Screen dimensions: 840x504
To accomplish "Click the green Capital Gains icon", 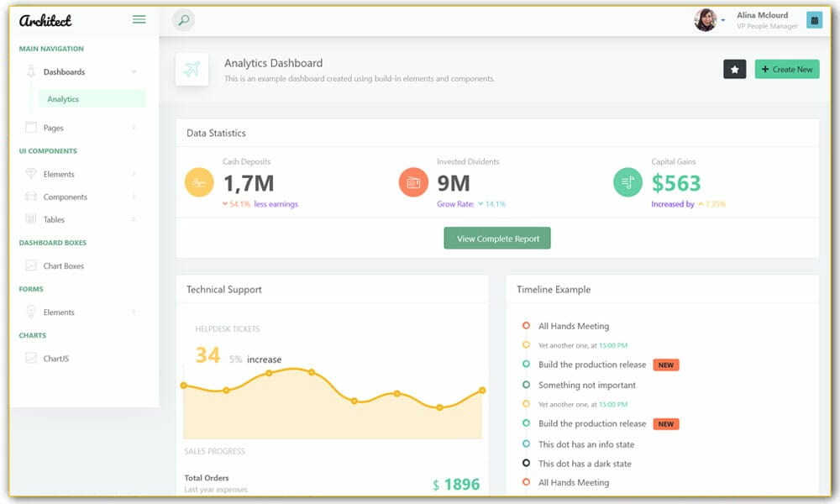I will click(627, 181).
